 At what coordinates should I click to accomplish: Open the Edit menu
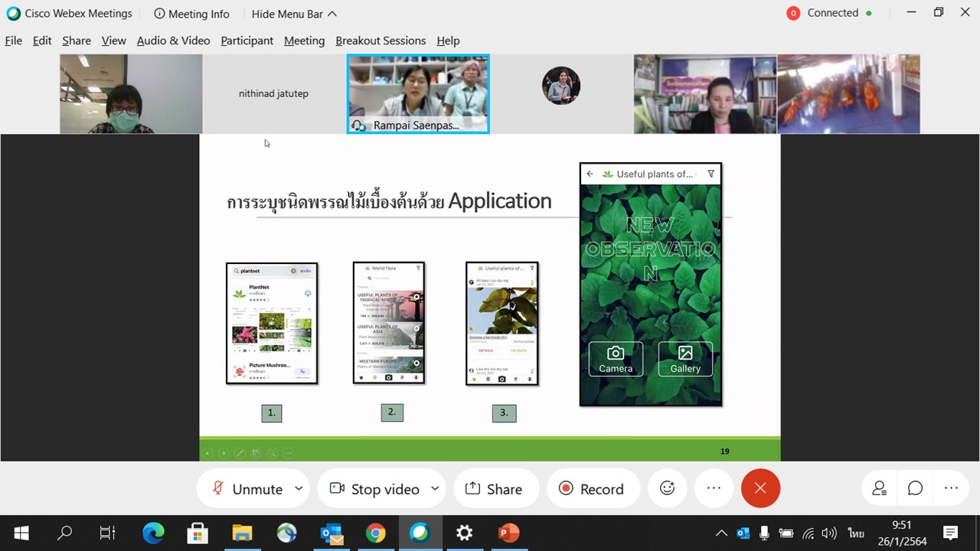[x=42, y=41]
